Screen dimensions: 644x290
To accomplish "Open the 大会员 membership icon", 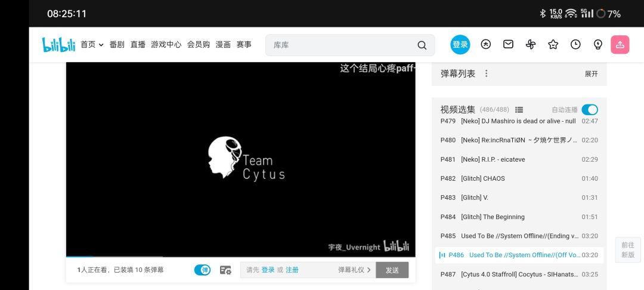I will pos(486,44).
